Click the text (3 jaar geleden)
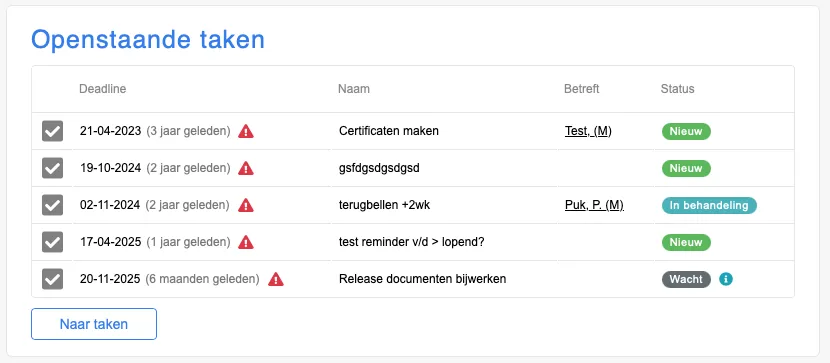 click(x=188, y=131)
